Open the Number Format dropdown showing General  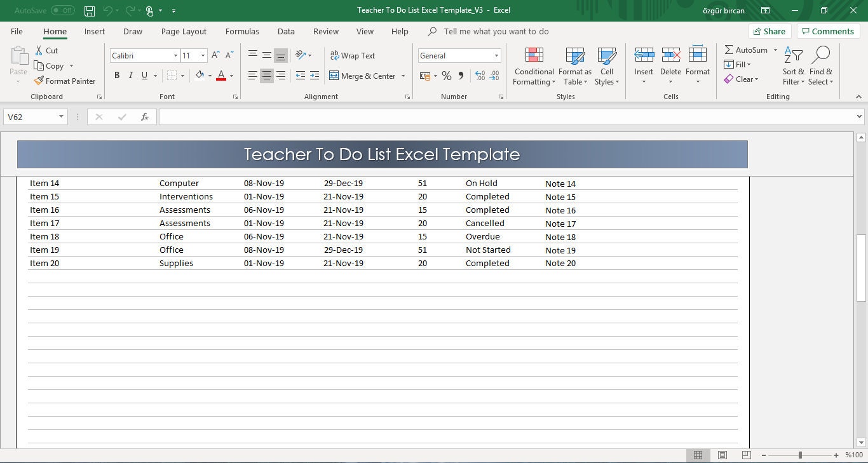pos(459,55)
